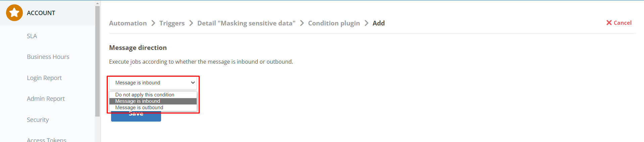Open the Message direction dropdown arrow
644x142 pixels.
click(193, 83)
